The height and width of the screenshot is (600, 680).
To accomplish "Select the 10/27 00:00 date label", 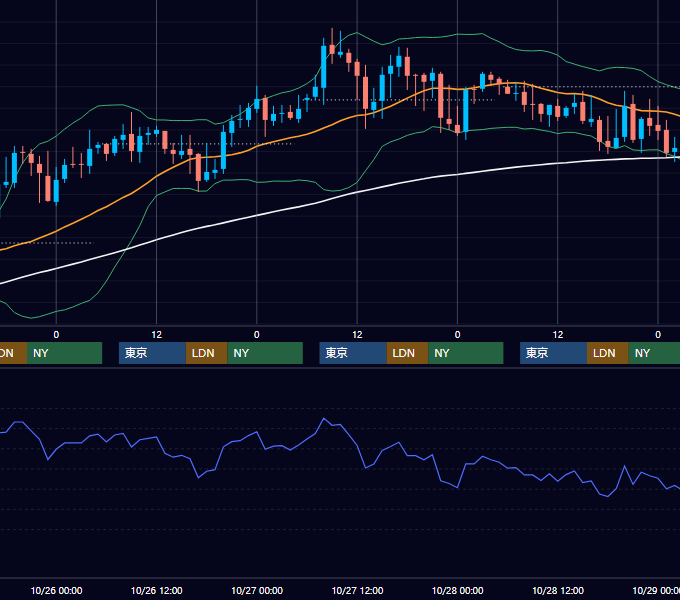I will click(257, 590).
